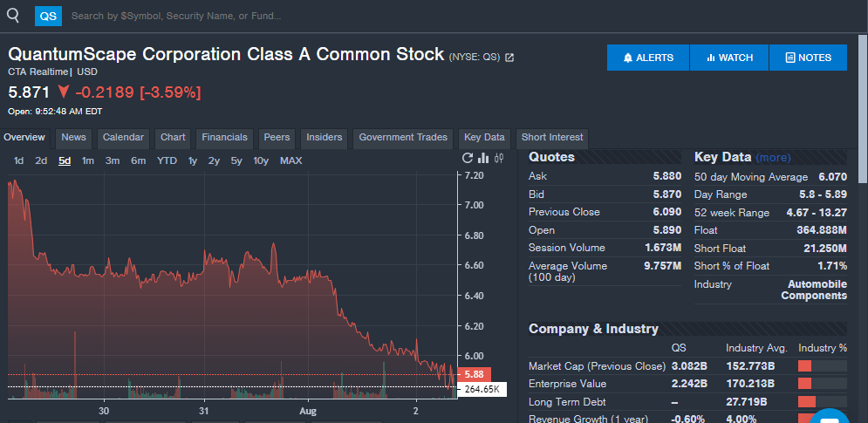
Task: Open the Calendar tab
Action: (123, 137)
